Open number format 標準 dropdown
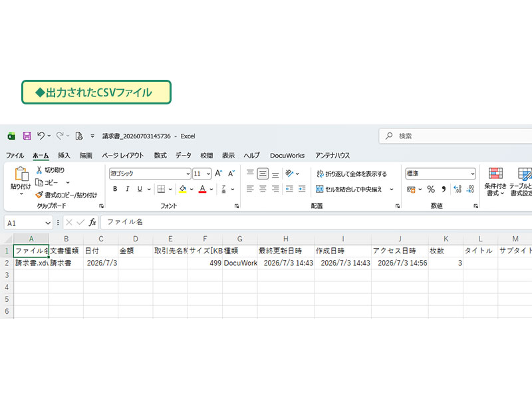Image resolution: width=532 pixels, height=399 pixels. (x=472, y=174)
